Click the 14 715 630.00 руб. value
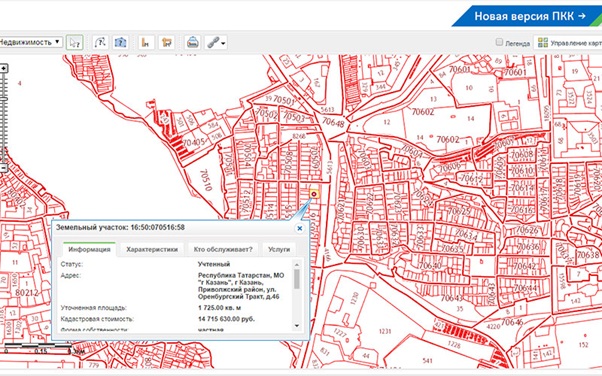Viewport: 602px width, 376px height. pyautogui.click(x=226, y=319)
